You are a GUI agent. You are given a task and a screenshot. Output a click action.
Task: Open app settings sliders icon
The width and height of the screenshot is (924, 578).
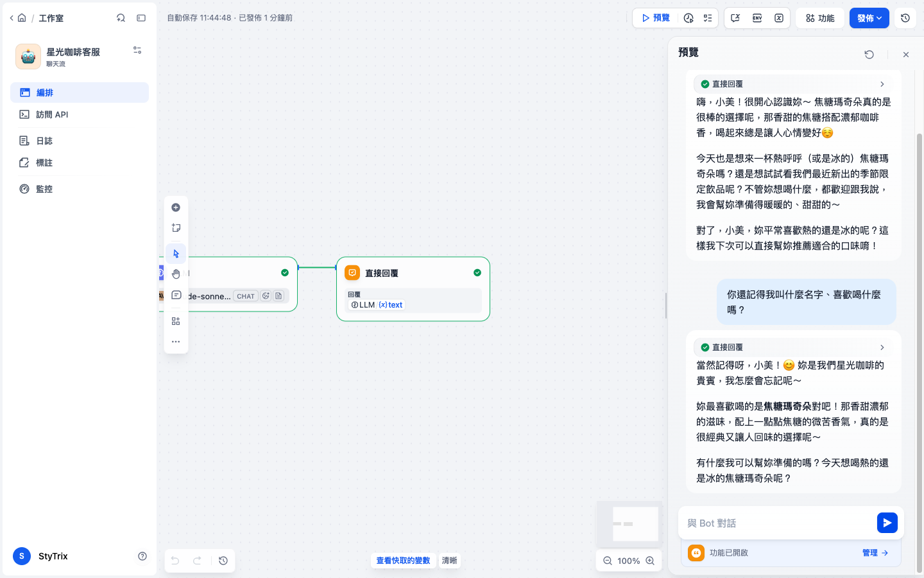137,50
